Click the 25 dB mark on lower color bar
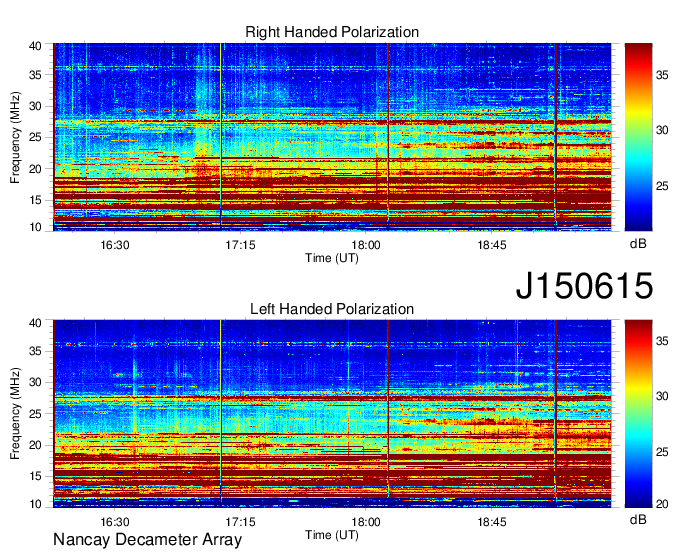 click(662, 452)
